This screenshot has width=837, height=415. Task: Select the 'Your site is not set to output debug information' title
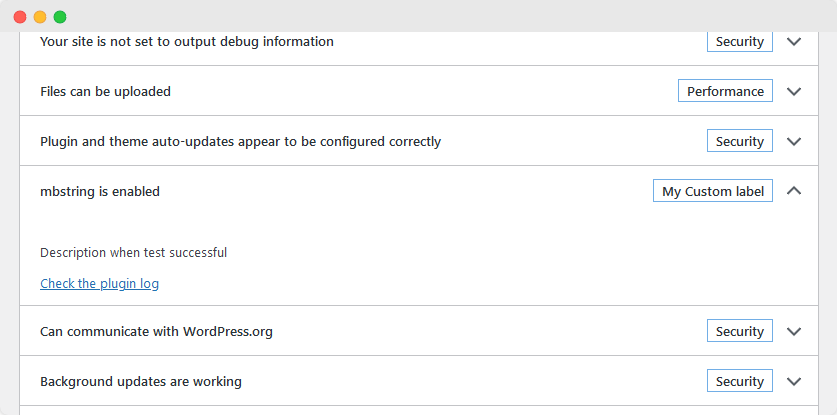point(187,42)
